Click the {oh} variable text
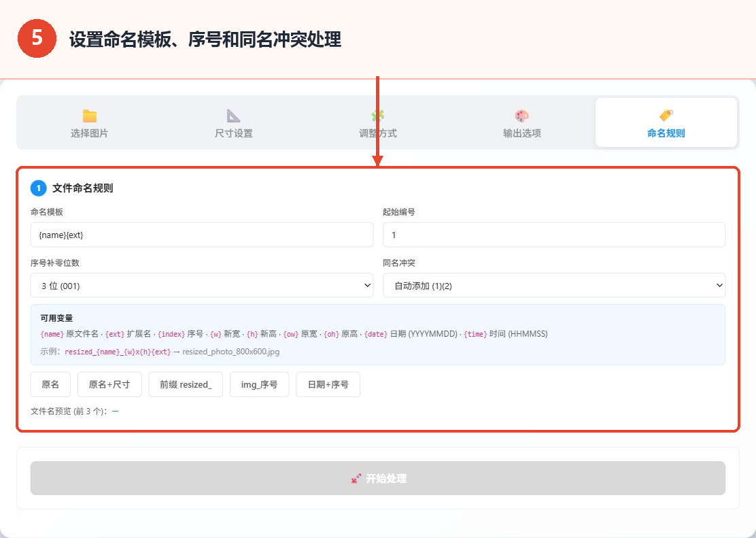The height and width of the screenshot is (538, 756). pos(331,334)
